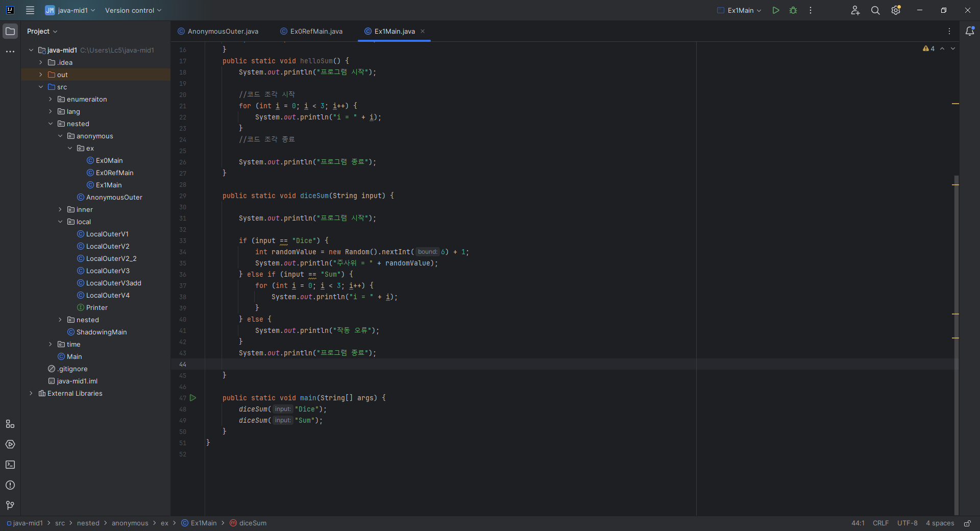Open editor tabs options menu
This screenshot has width=980, height=531.
[x=949, y=31]
